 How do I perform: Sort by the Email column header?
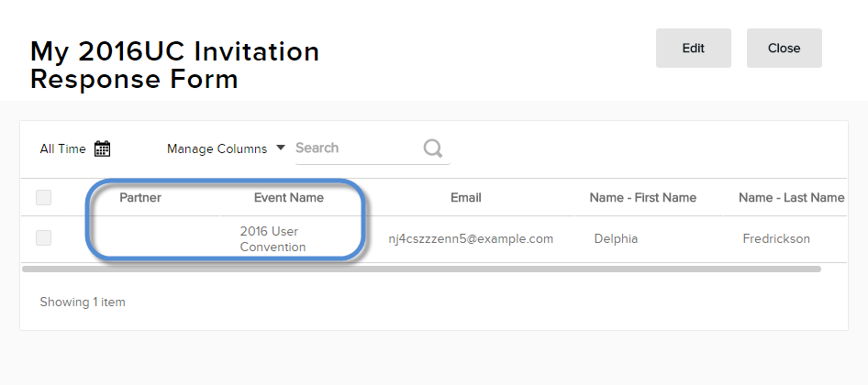[466, 197]
